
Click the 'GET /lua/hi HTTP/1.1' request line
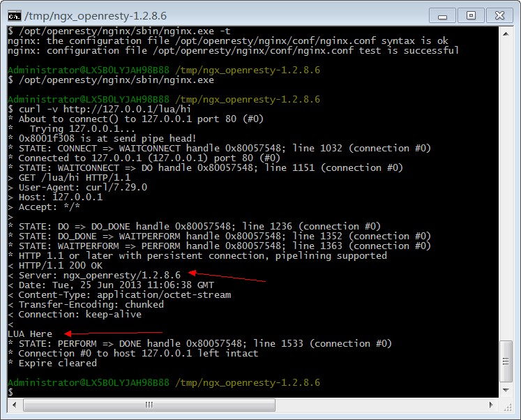[x=69, y=178]
